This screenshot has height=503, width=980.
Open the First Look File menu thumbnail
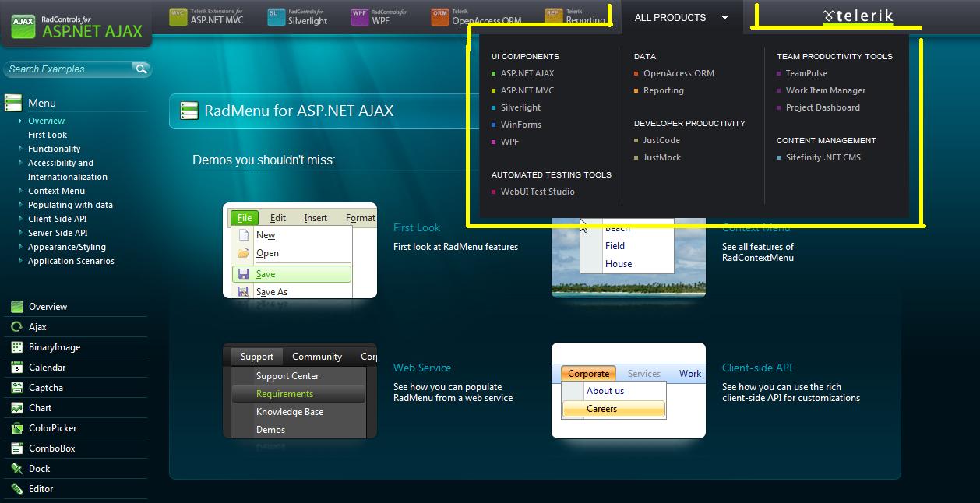point(300,251)
